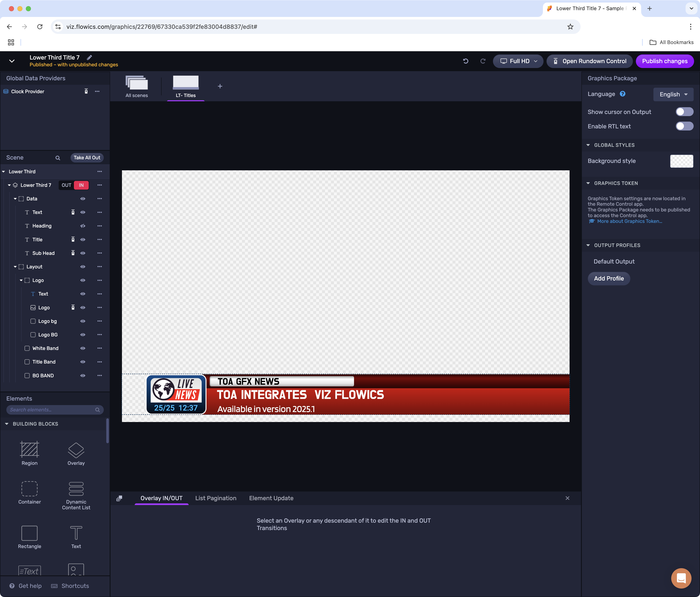Open the chat support bubble
Screen dimensions: 700x597
pos(681,578)
